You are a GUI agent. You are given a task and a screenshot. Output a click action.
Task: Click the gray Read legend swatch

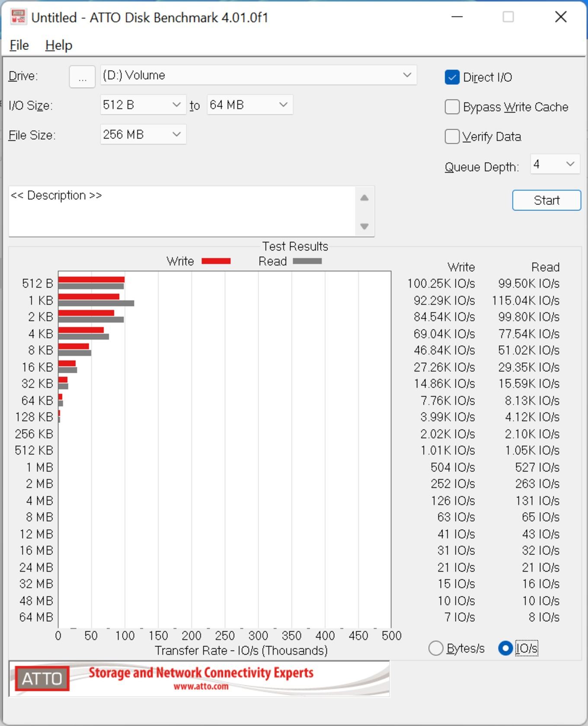pyautogui.click(x=307, y=261)
